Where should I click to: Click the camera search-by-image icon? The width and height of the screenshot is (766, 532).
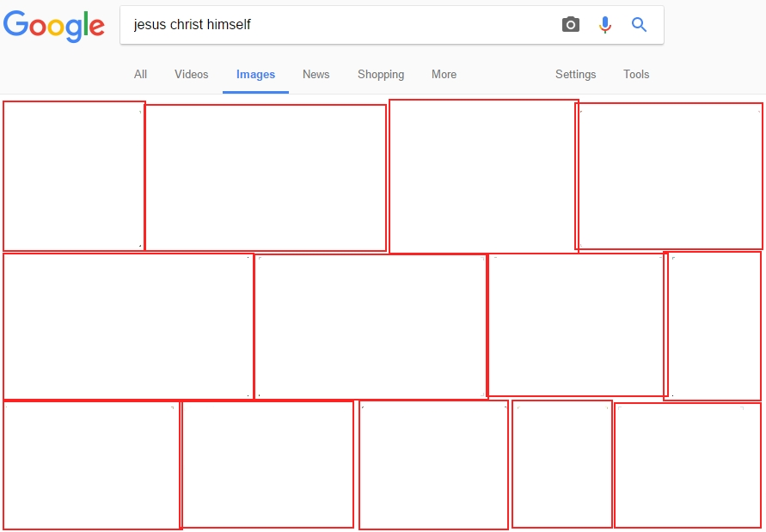click(x=571, y=24)
